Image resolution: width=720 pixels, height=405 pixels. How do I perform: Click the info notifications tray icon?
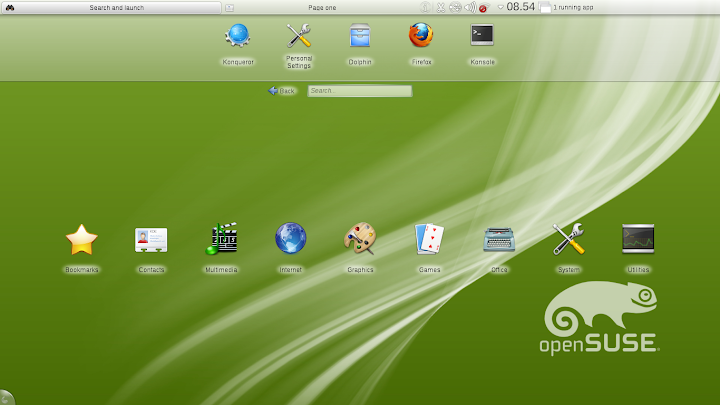click(x=426, y=7)
